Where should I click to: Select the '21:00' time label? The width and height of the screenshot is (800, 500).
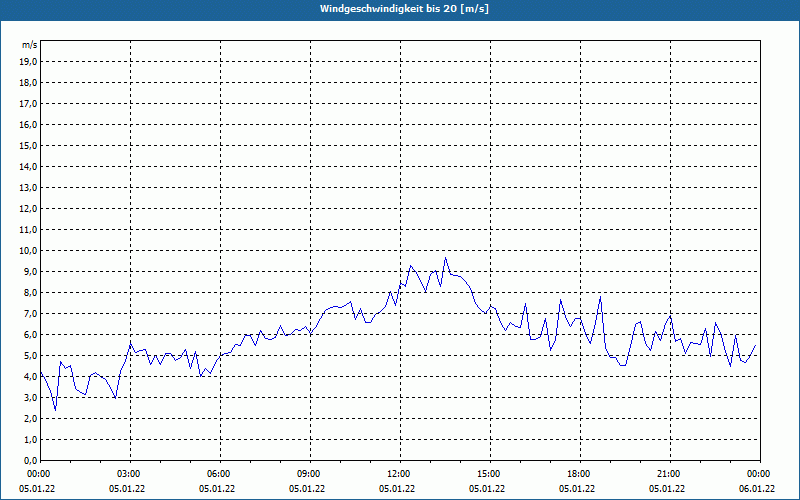[x=670, y=474]
